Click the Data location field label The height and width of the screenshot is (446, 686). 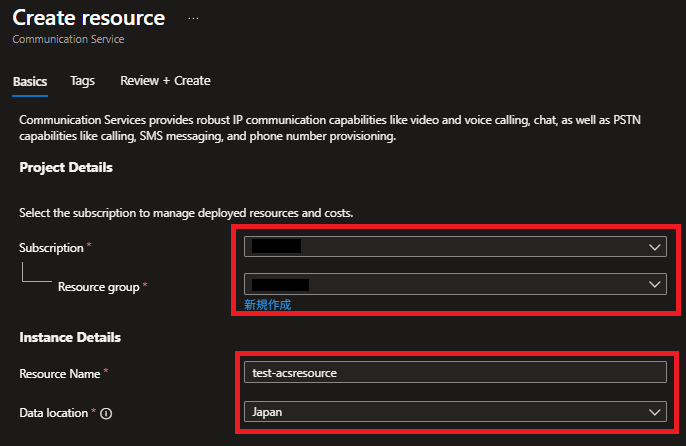pos(54,413)
